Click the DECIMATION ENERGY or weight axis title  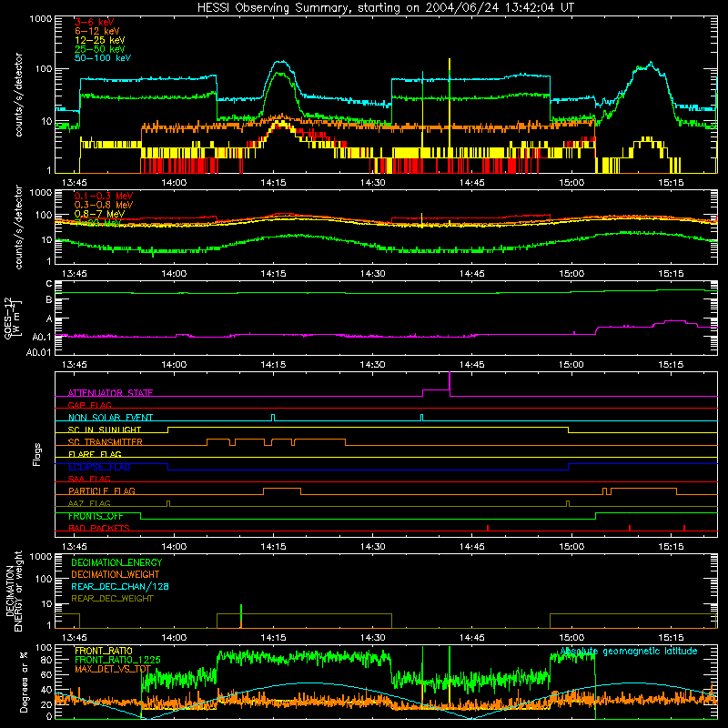pyautogui.click(x=14, y=591)
